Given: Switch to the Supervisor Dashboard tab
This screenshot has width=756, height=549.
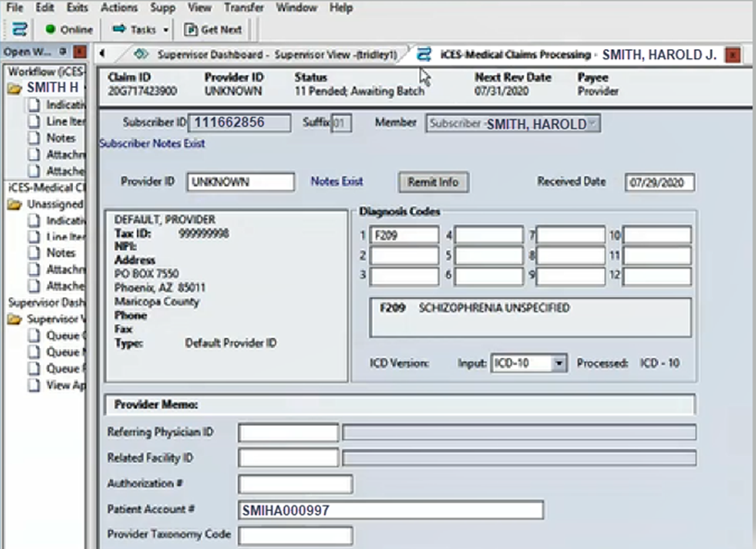Looking at the screenshot, I should tap(266, 55).
